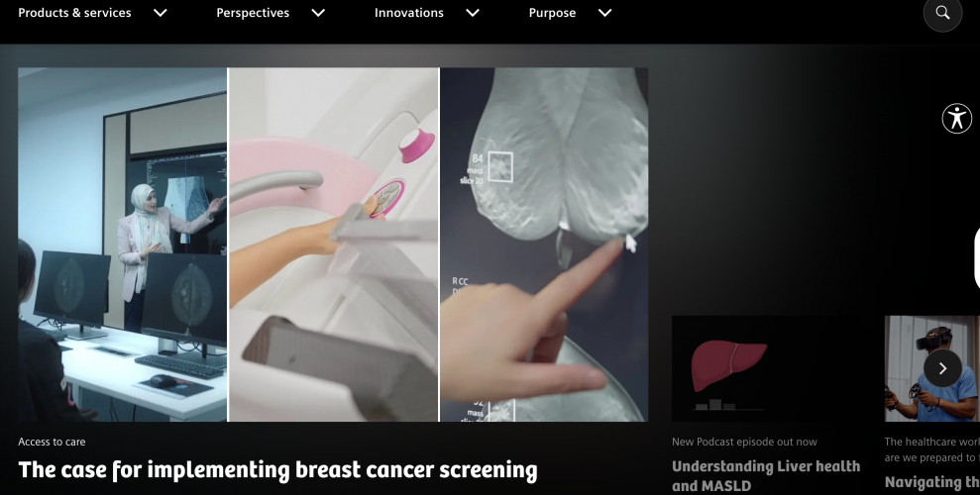Click the VR headset article thumbnail
The image size is (980, 495).
[x=931, y=368]
